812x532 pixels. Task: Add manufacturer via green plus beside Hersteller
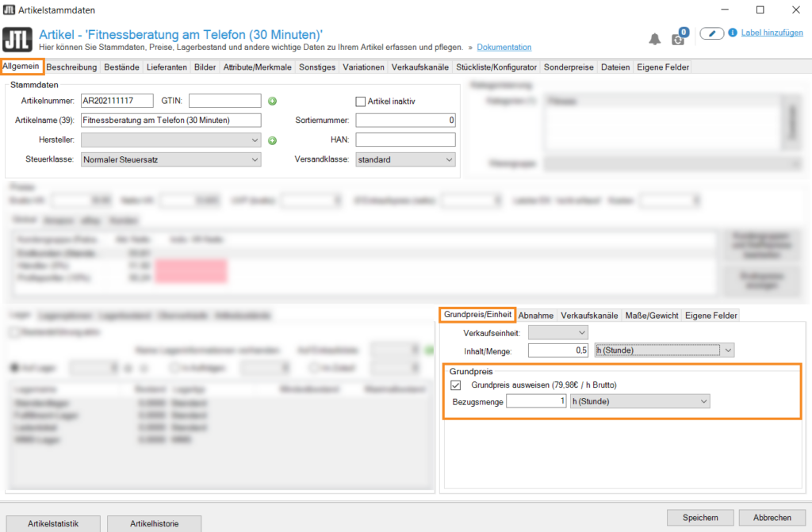coord(271,140)
